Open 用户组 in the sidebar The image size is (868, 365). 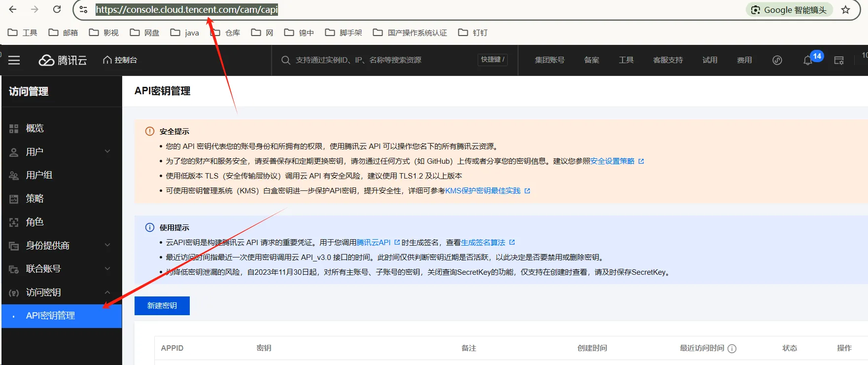coord(62,175)
